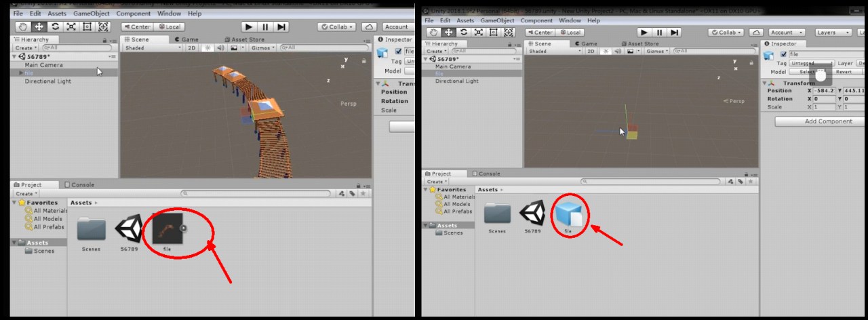Viewport: 868px width, 320px height.
Task: Click the Revert button in Inspector Model row
Action: (x=843, y=72)
